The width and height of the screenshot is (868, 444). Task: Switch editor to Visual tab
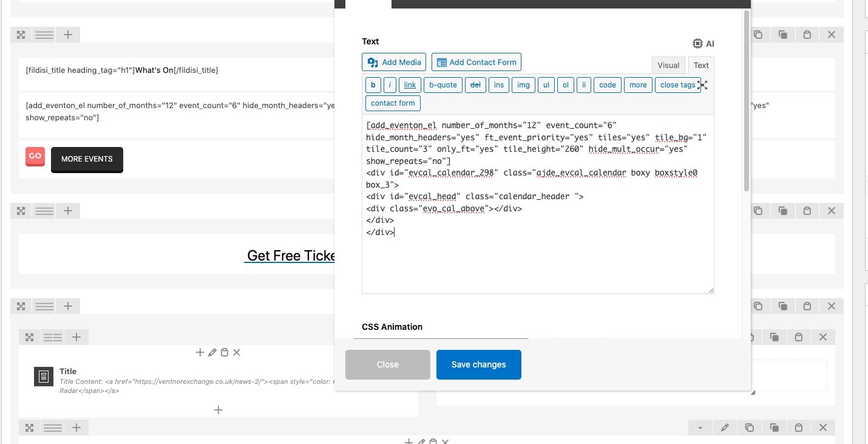(x=668, y=66)
